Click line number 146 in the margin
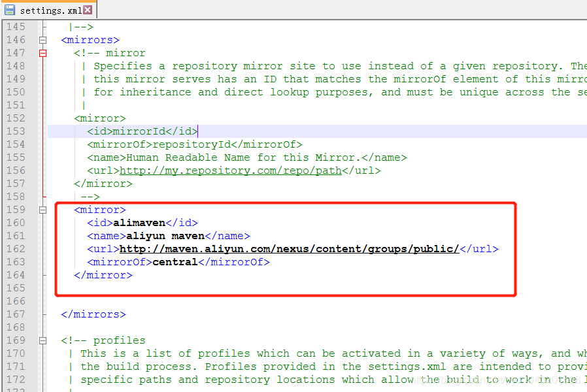This screenshot has width=587, height=392. pyautogui.click(x=16, y=40)
